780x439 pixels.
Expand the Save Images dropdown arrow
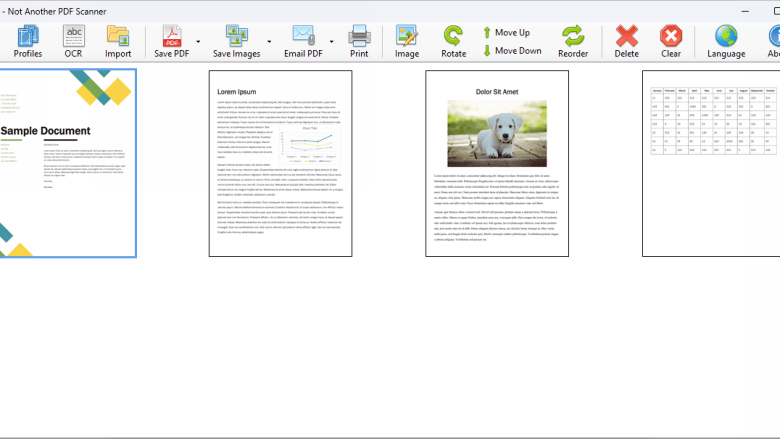269,42
